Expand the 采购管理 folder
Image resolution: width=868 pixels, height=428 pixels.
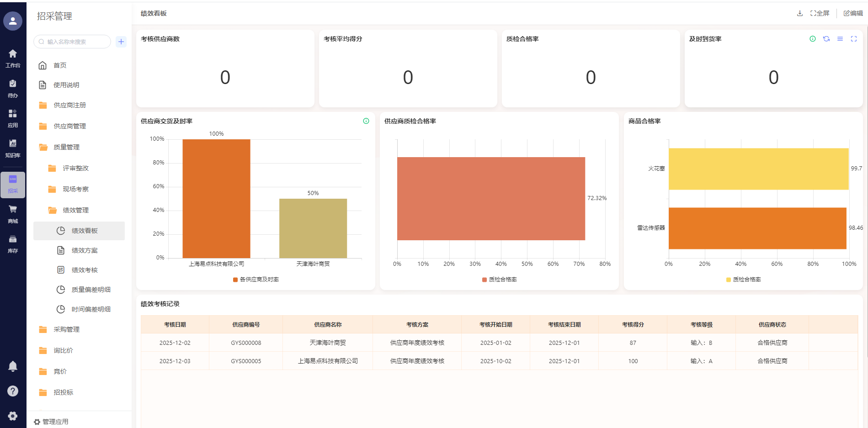point(66,329)
